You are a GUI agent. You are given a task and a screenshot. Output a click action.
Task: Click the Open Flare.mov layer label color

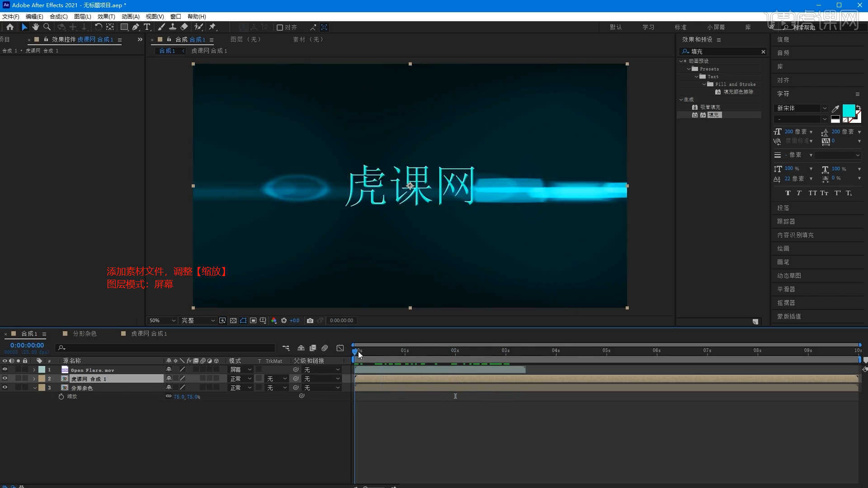point(42,370)
